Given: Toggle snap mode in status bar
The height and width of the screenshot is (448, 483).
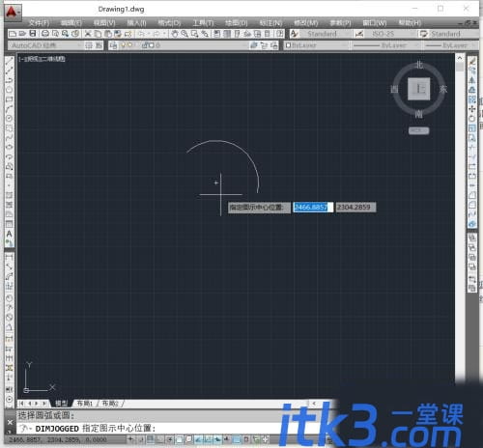Looking at the screenshot, I should coord(141,439).
